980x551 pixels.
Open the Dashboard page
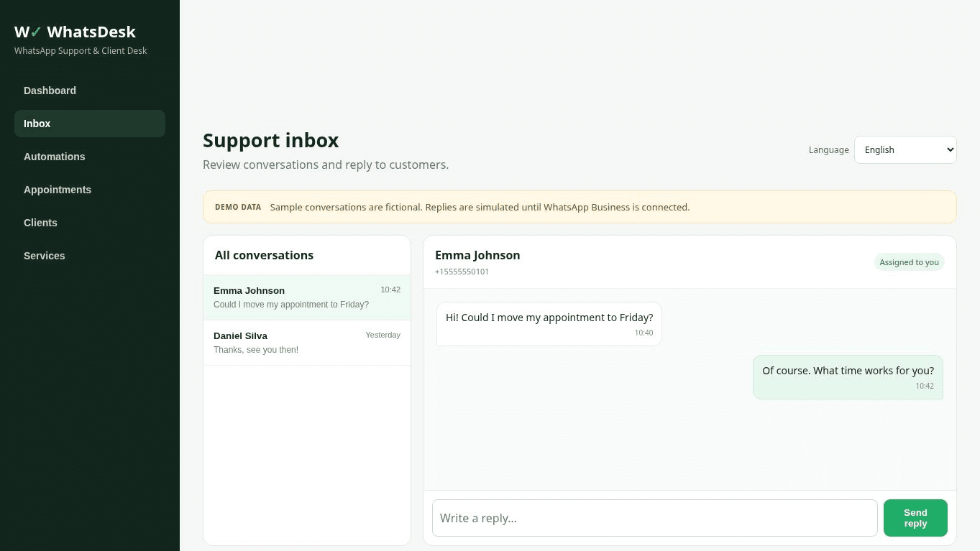(90, 91)
